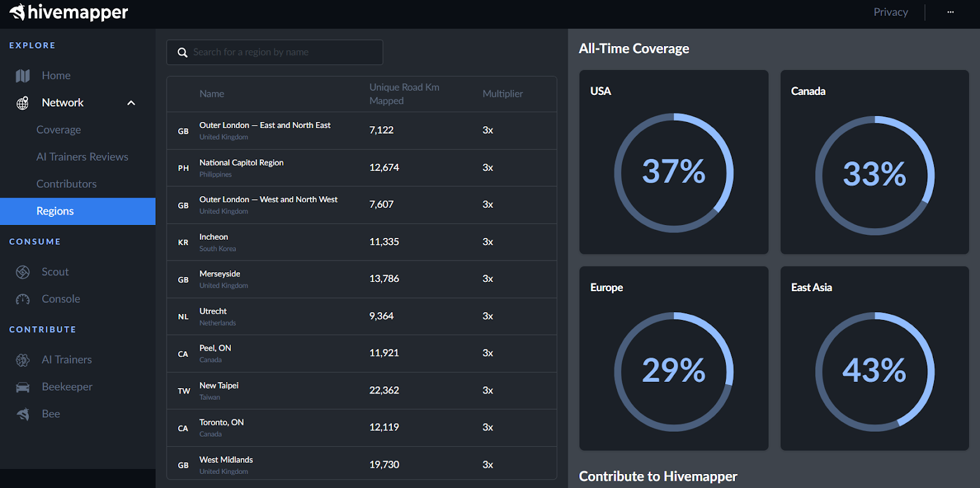Click the TW country code badge

click(x=184, y=391)
